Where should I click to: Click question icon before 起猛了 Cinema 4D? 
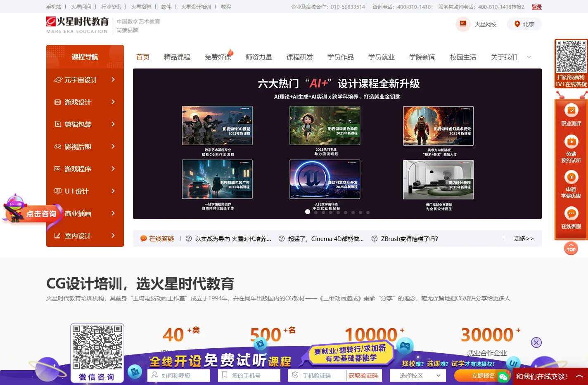tap(282, 239)
